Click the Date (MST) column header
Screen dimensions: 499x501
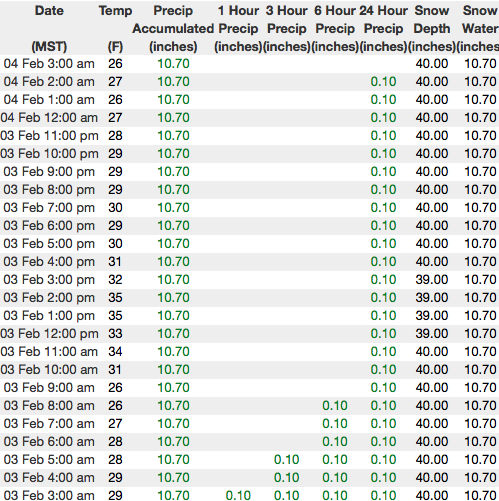[x=49, y=28]
